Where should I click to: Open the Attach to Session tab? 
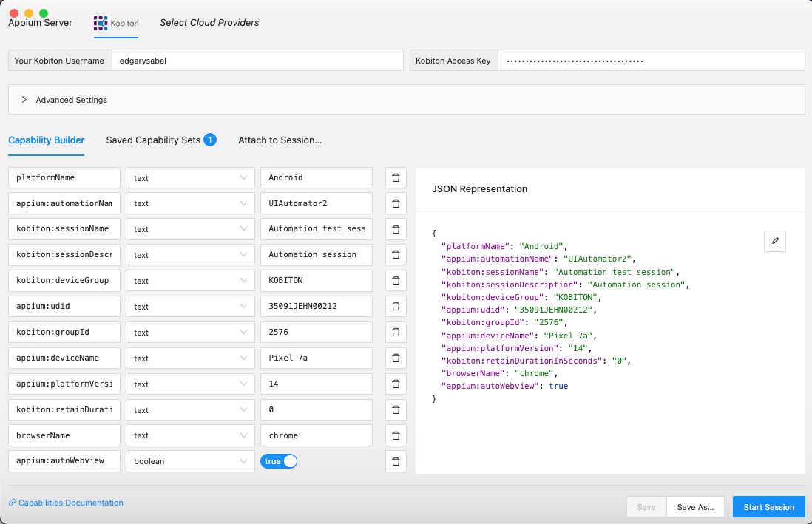(x=280, y=140)
